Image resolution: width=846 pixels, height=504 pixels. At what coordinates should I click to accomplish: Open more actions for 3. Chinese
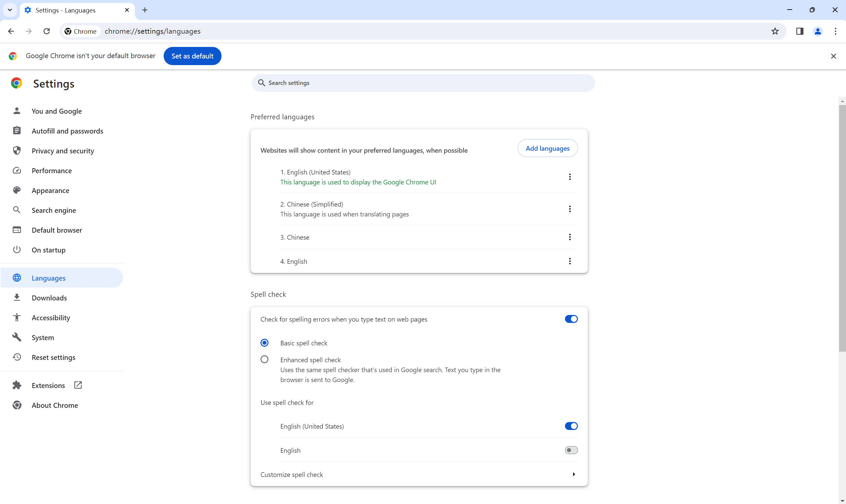click(x=570, y=237)
